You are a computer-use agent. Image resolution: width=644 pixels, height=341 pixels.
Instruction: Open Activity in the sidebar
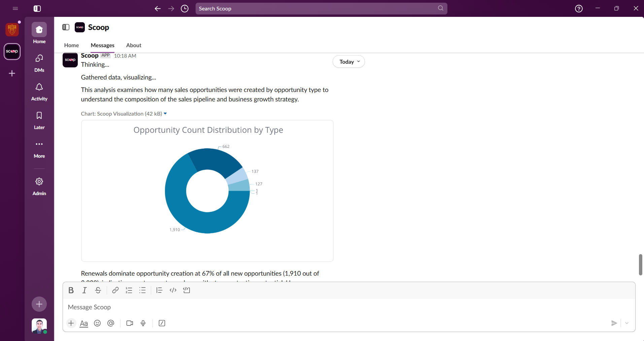point(39,92)
